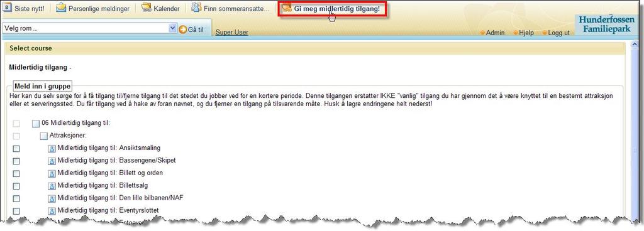This screenshot has width=644, height=231.
Task: Click the Billettsalg group icon
Action: pyautogui.click(x=52, y=186)
